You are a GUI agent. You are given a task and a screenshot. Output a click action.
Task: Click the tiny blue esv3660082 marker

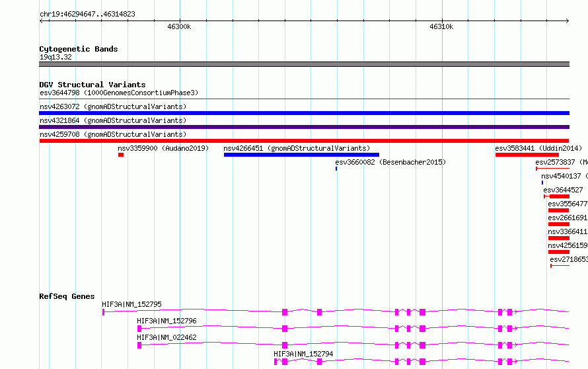pos(336,169)
